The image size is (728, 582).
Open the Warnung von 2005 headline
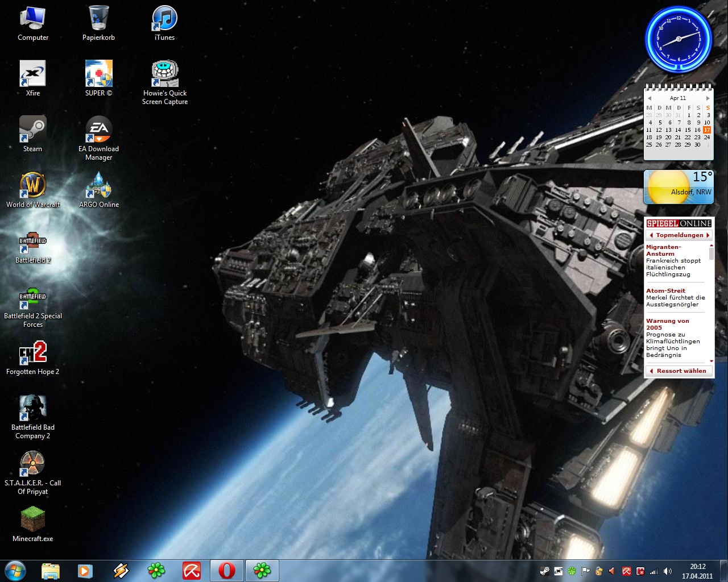(x=667, y=325)
